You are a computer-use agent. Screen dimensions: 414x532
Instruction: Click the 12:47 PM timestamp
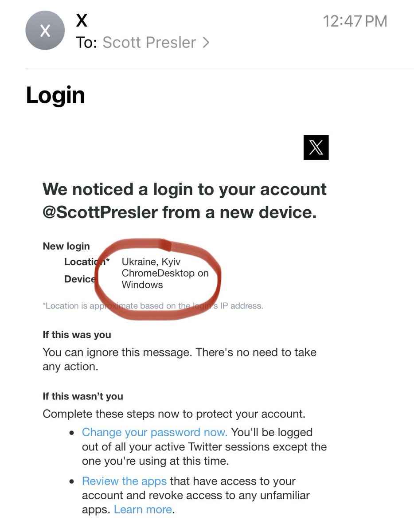tap(355, 21)
